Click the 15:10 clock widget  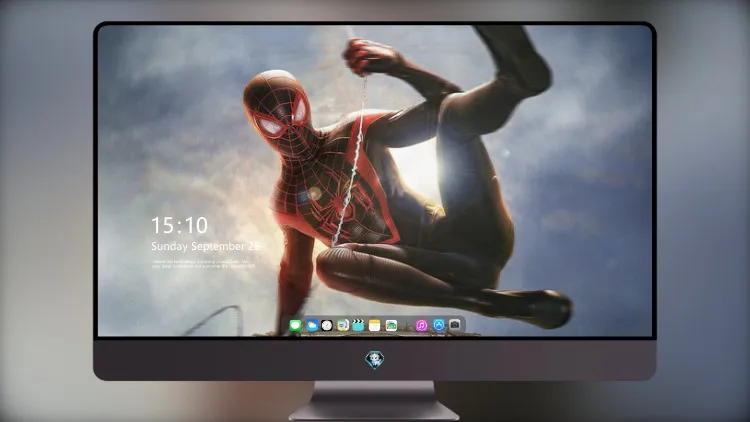[x=179, y=225]
